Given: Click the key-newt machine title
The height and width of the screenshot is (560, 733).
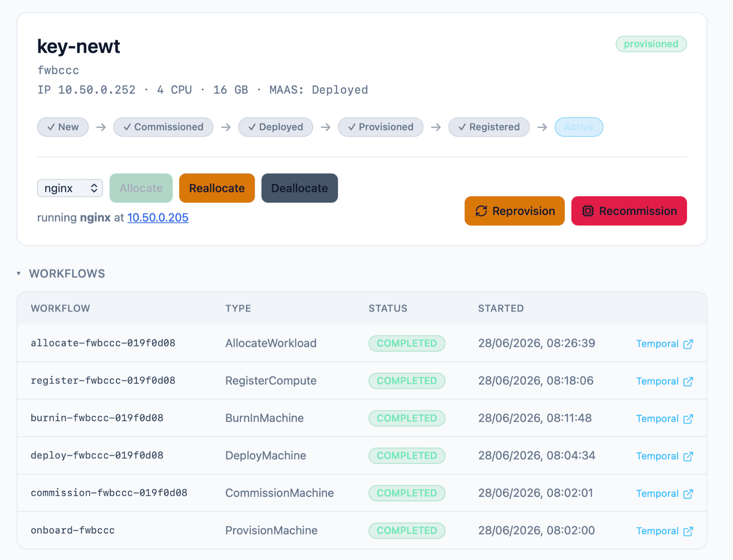Looking at the screenshot, I should [78, 46].
